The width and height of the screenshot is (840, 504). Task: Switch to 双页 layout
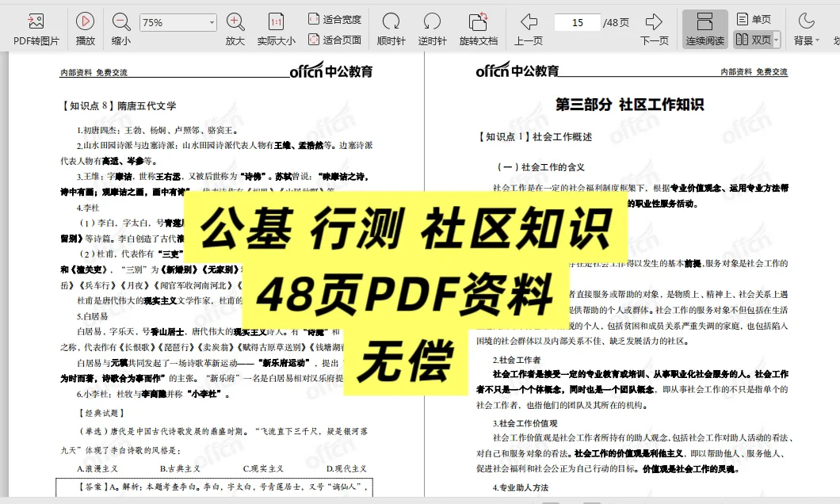[753, 40]
